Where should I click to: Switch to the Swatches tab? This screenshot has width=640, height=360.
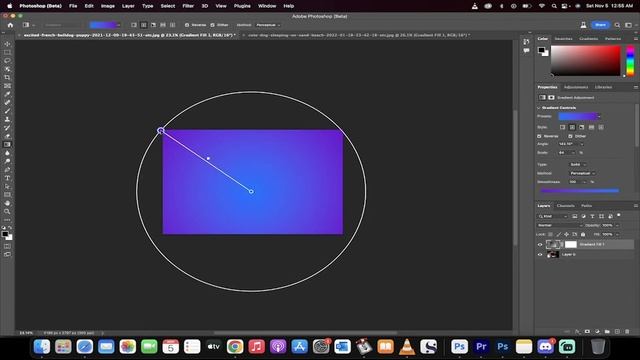coord(563,39)
